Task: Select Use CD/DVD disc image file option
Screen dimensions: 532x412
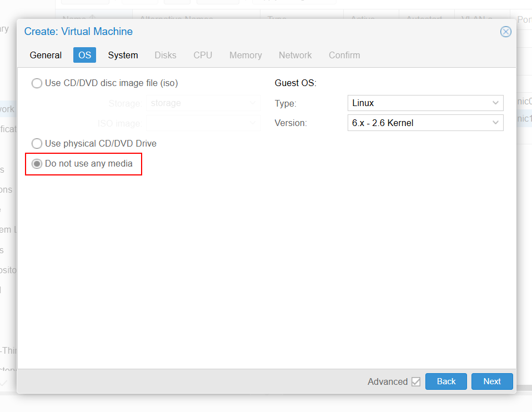Action: (x=37, y=83)
